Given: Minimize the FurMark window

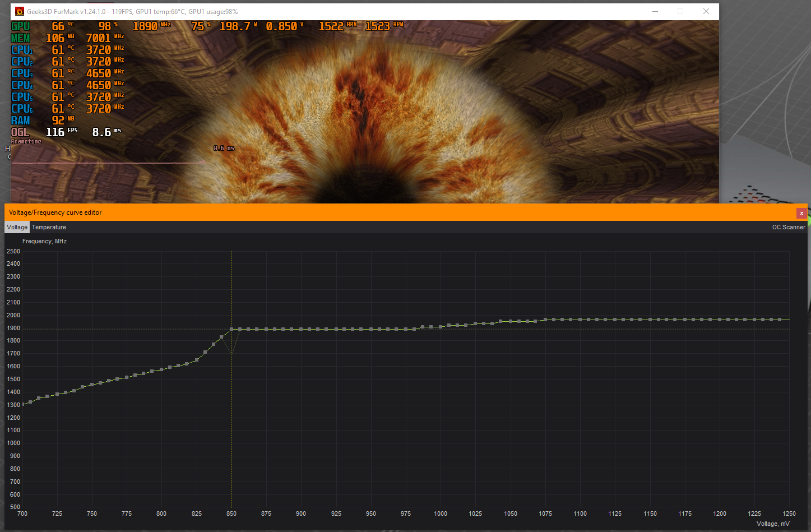Looking at the screenshot, I should 655,11.
